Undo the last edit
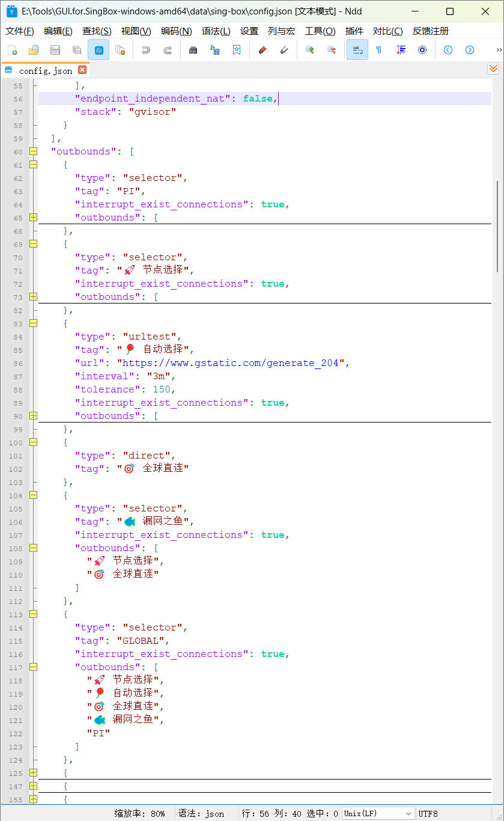The width and height of the screenshot is (504, 821). tap(146, 50)
